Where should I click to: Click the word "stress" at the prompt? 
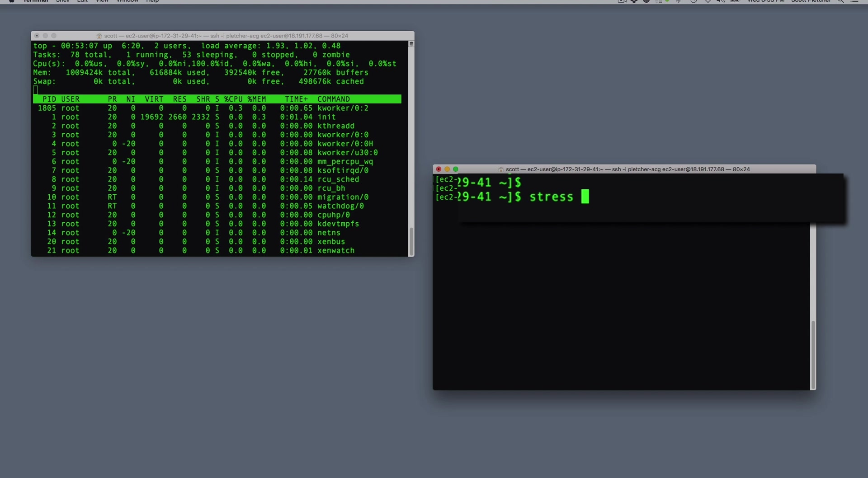(x=551, y=197)
